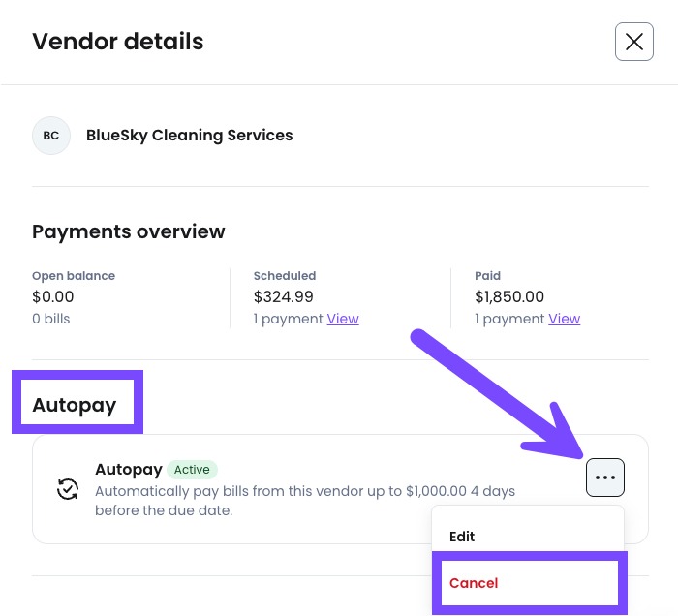
Task: Select Cancel in the Autopay menu
Action: (474, 583)
